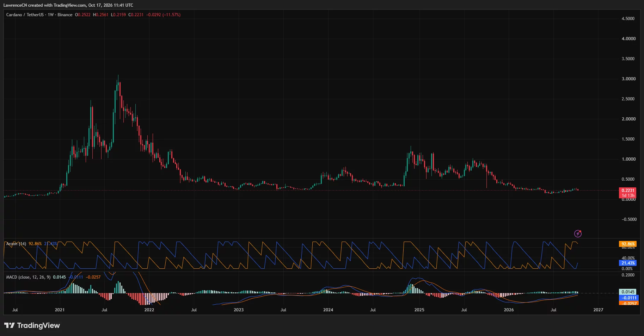The image size is (644, 336).
Task: Click the LawrenceCN created with TradingView.com header
Action: pyautogui.click(x=68, y=5)
